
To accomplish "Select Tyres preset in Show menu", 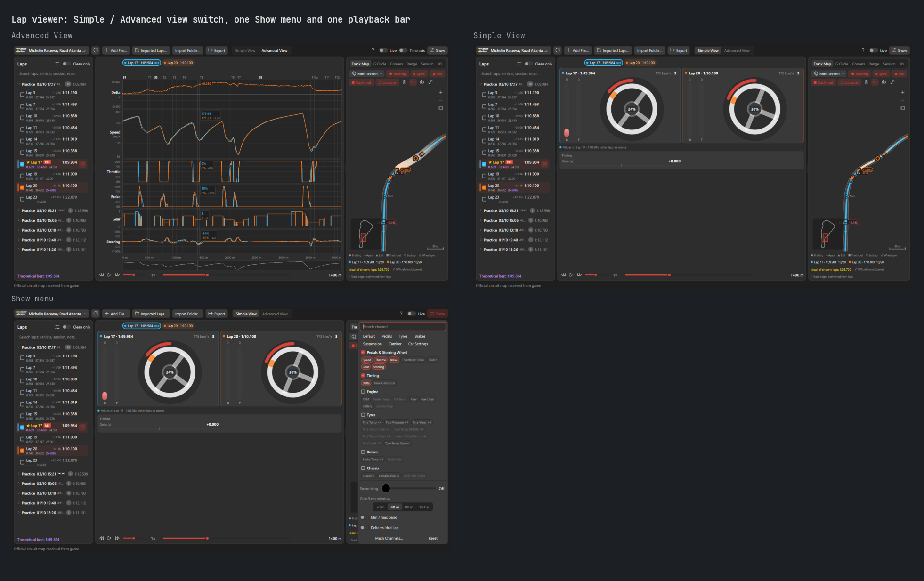I will pos(403,336).
